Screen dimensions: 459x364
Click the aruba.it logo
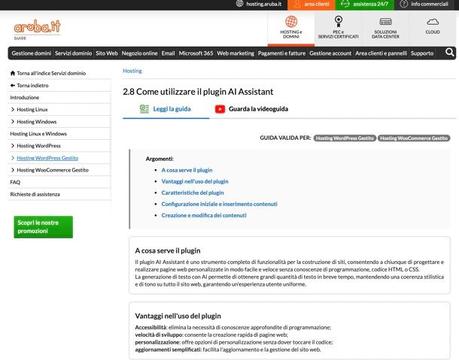tap(37, 27)
